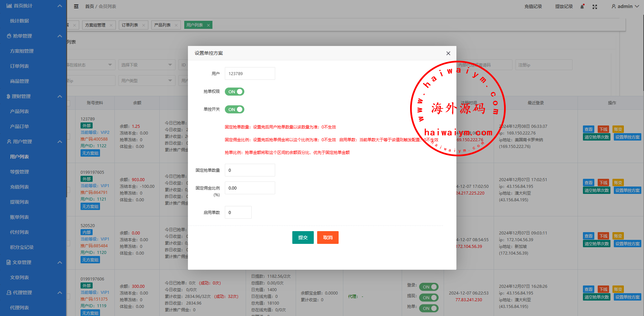The height and width of the screenshot is (316, 644).
Task: Close the 订单列表 tab with its X
Action: (144, 25)
